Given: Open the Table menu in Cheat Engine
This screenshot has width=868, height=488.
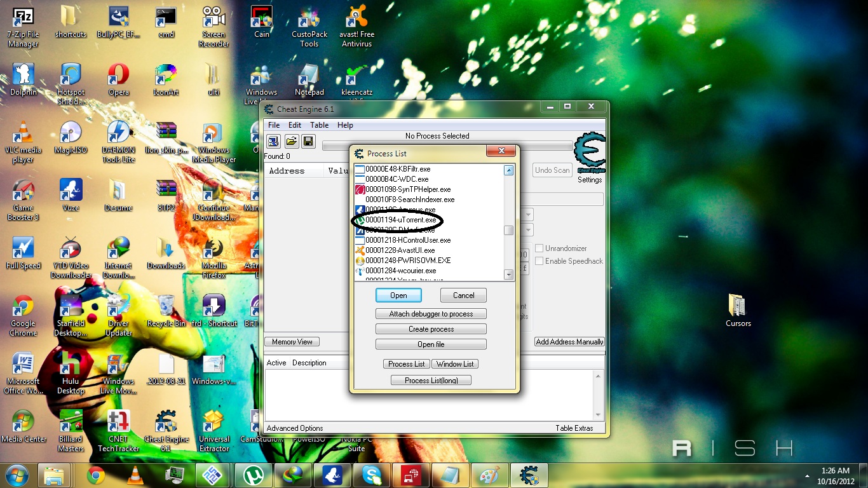Looking at the screenshot, I should tap(319, 125).
